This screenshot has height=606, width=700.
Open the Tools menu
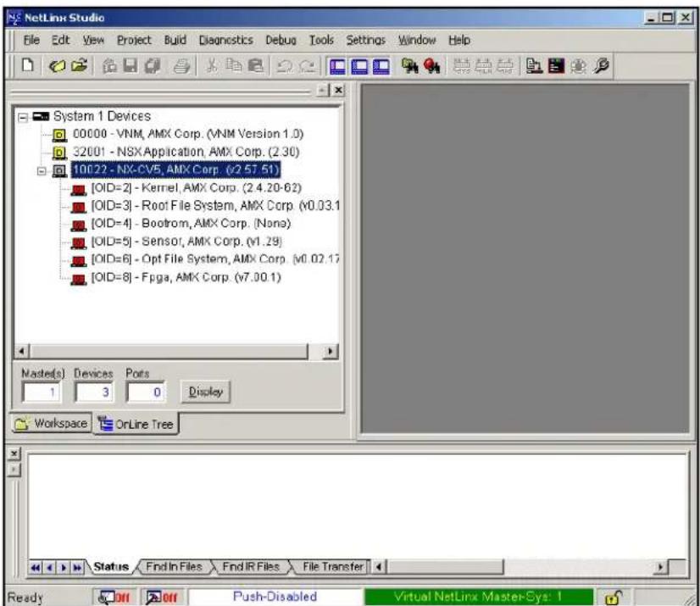point(321,40)
